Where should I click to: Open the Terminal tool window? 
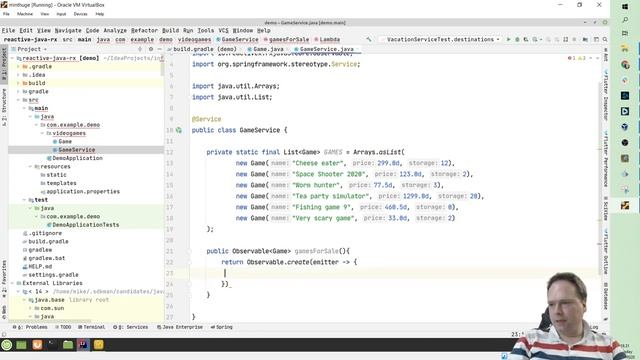91,327
